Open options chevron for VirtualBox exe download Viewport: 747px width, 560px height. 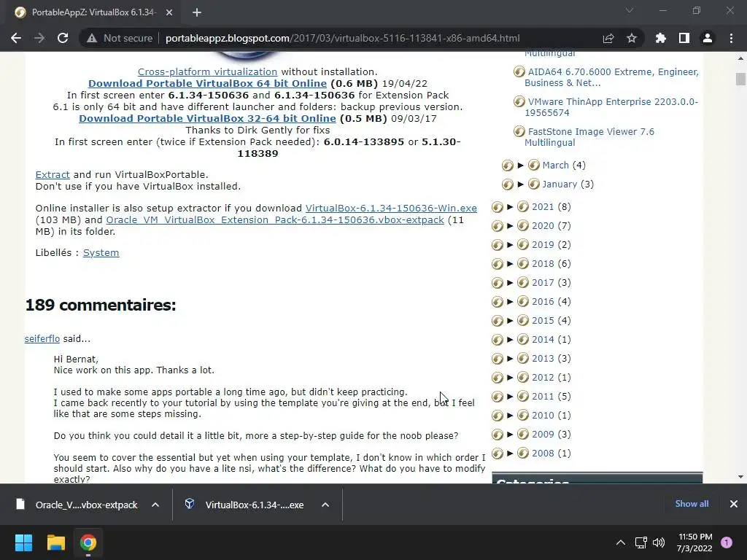coord(325,505)
